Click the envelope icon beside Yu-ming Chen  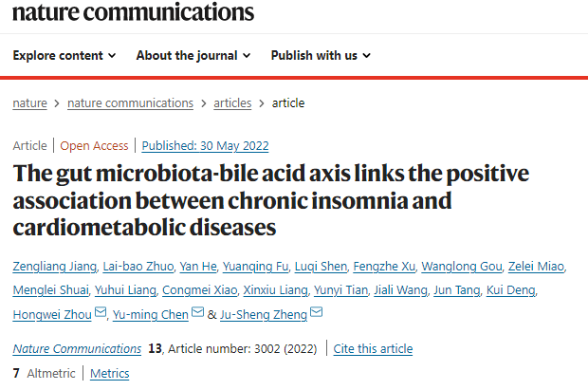(197, 312)
